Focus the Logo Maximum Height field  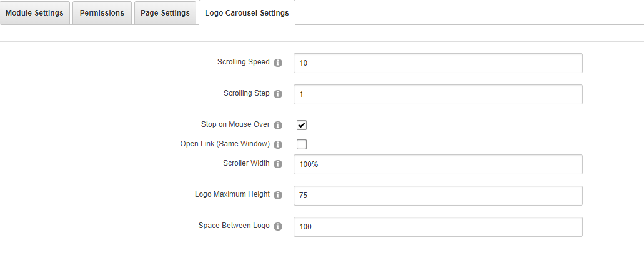click(437, 196)
